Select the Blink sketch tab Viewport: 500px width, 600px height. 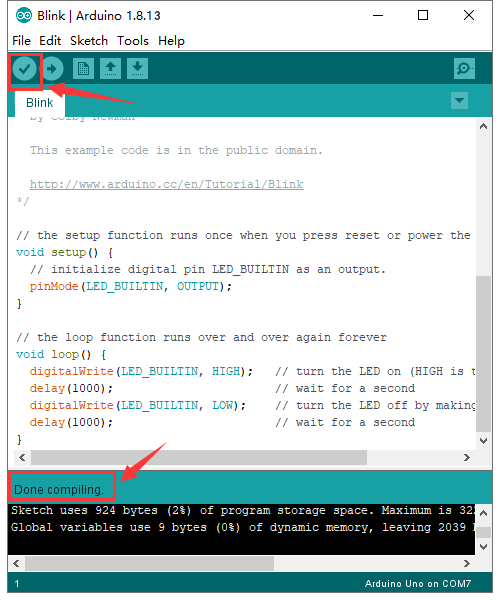coord(40,103)
